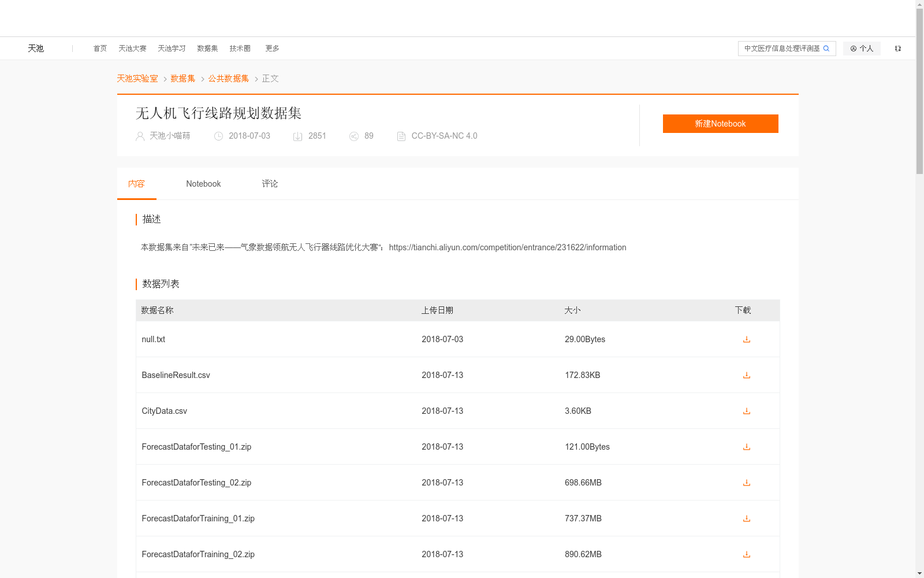Viewport: 924px width, 578px height.
Task: Click the 下载 column header
Action: (x=743, y=310)
